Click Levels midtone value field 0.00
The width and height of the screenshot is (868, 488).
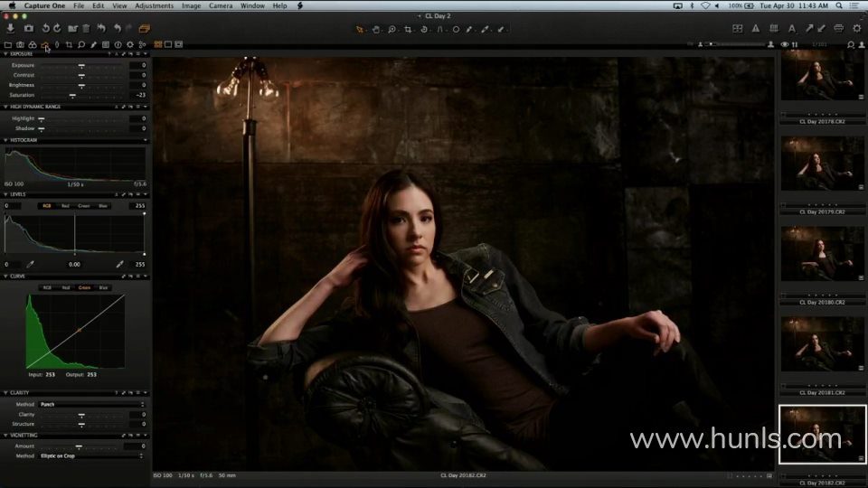click(x=75, y=265)
